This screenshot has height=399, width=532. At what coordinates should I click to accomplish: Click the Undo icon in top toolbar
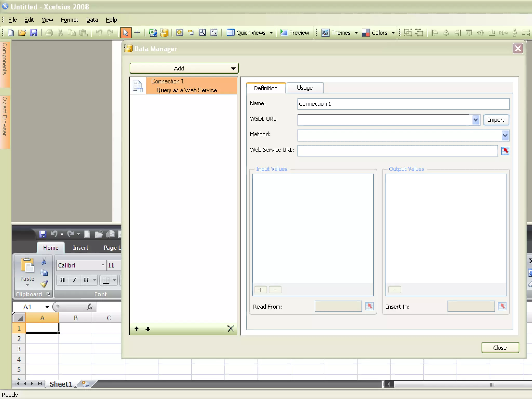click(99, 32)
